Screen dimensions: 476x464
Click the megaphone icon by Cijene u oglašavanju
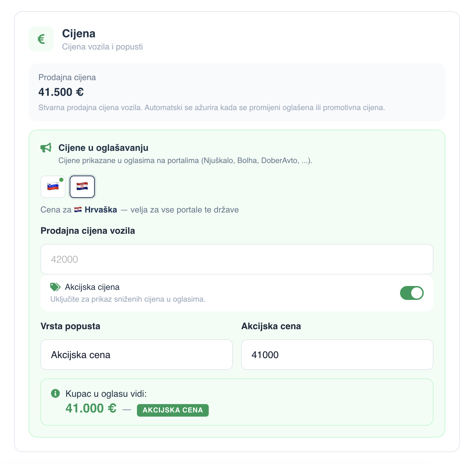[46, 148]
